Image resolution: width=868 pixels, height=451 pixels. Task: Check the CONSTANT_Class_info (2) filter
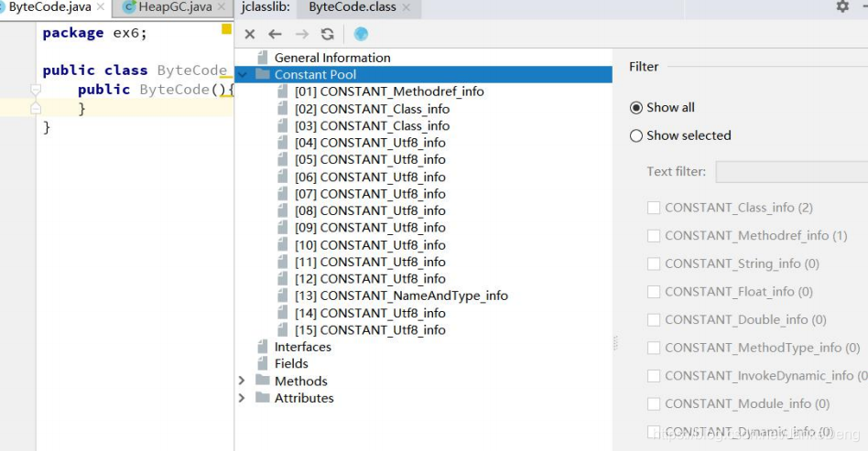tap(654, 208)
